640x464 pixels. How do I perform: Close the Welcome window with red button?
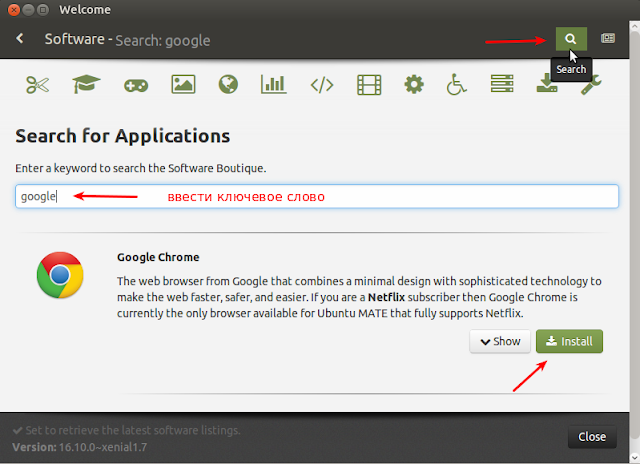click(14, 10)
